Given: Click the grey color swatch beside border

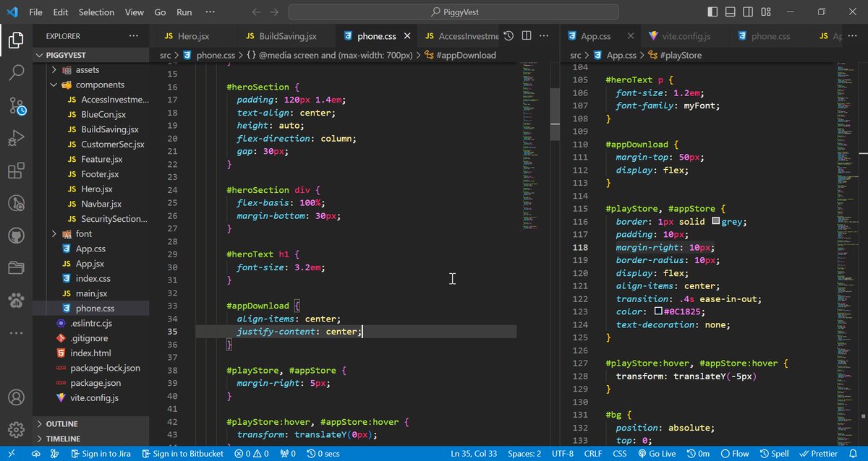Looking at the screenshot, I should [x=715, y=221].
